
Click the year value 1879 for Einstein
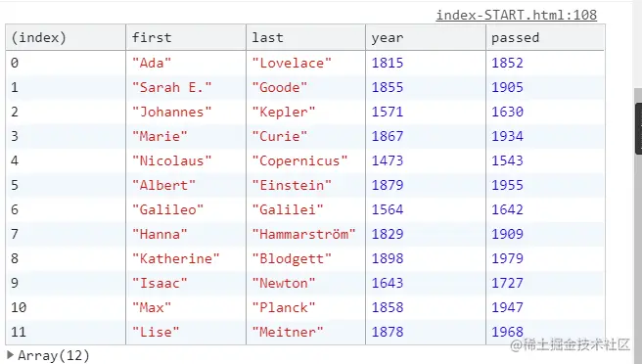pyautogui.click(x=388, y=185)
